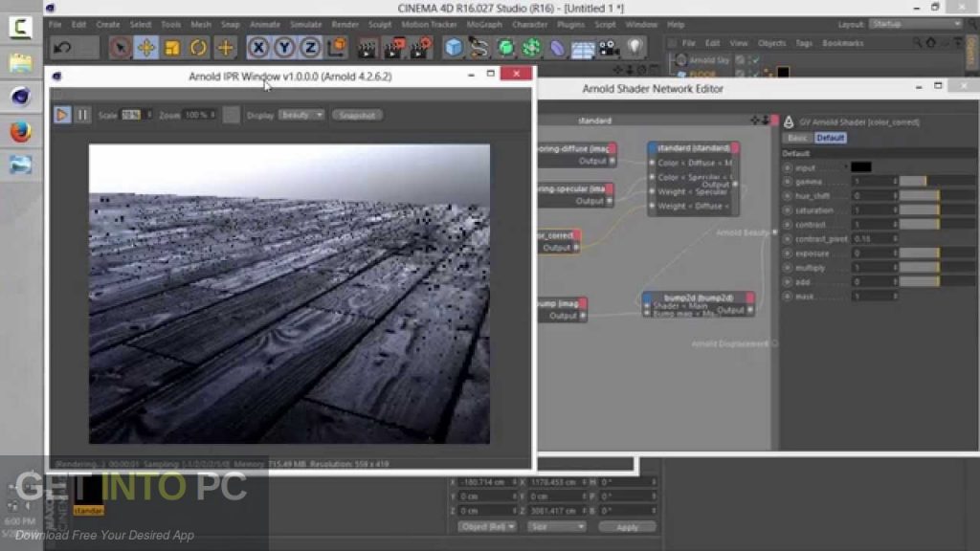Click Render to Picture Viewer icon
Viewport: 980px width, 551px height.
tap(394, 48)
